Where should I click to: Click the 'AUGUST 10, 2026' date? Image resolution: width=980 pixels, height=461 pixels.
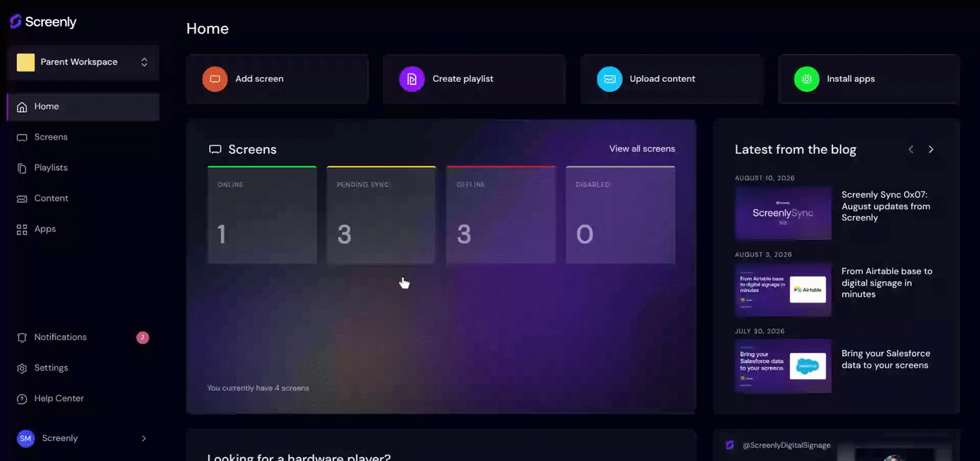coord(765,178)
